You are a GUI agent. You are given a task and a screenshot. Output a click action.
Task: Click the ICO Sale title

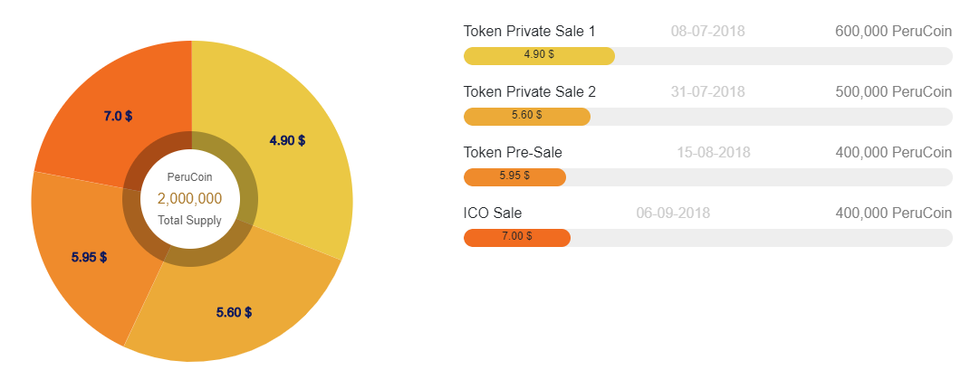coord(492,213)
